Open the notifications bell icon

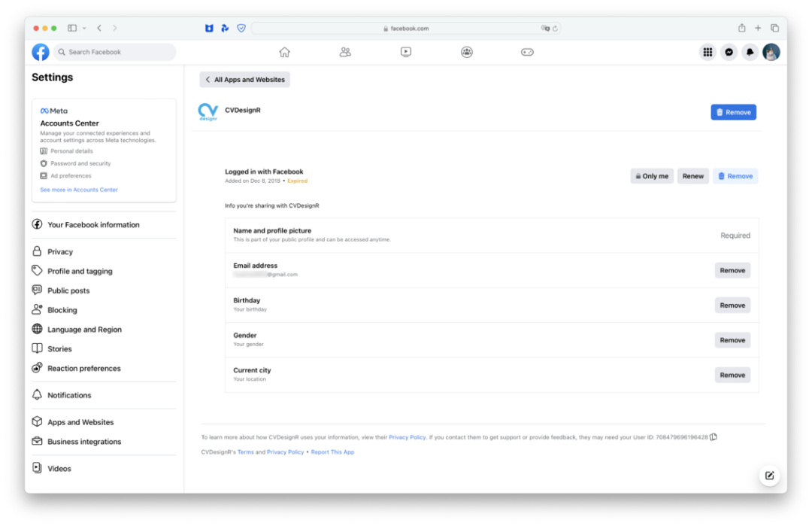click(x=750, y=52)
